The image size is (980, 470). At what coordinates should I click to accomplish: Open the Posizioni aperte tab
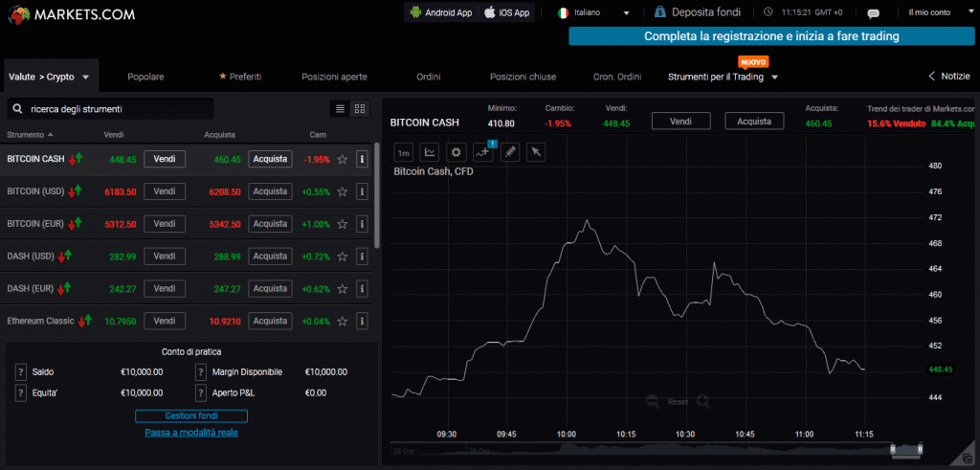coord(334,77)
